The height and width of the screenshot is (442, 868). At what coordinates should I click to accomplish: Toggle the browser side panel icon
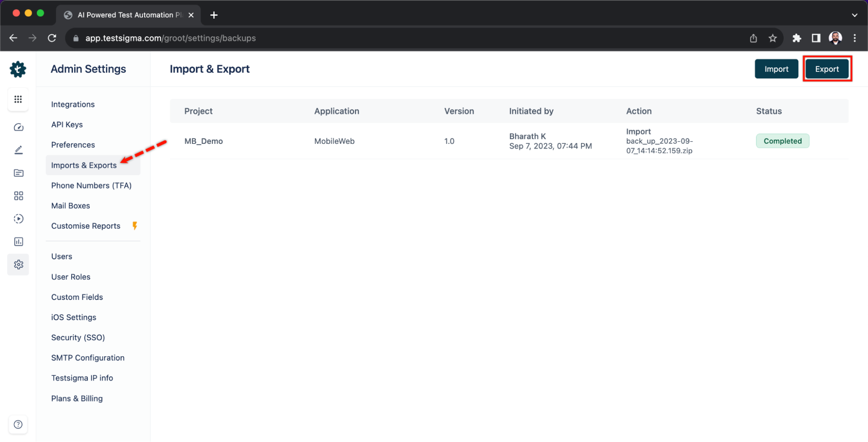pyautogui.click(x=816, y=38)
